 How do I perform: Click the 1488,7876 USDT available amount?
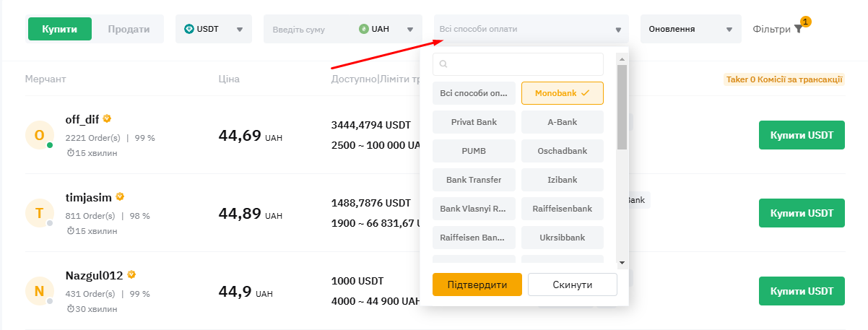tap(371, 203)
